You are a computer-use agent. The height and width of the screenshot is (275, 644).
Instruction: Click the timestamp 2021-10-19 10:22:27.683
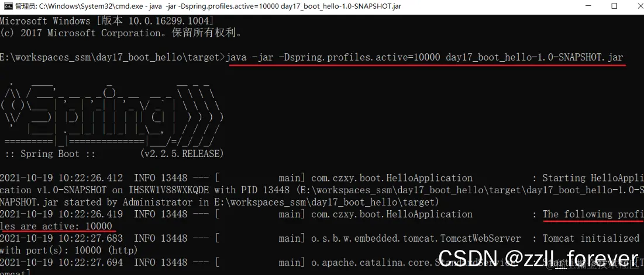pyautogui.click(x=61, y=238)
